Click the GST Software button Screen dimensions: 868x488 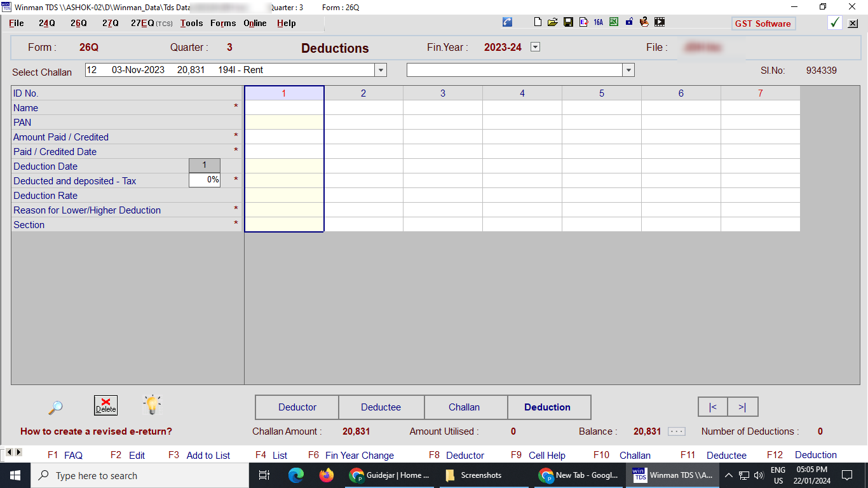coord(763,23)
